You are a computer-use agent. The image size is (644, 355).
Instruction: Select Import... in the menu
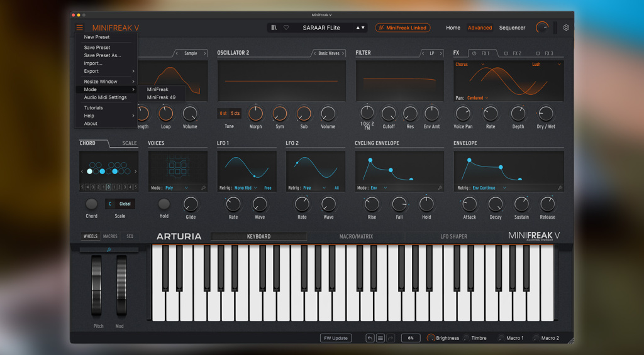[107, 63]
